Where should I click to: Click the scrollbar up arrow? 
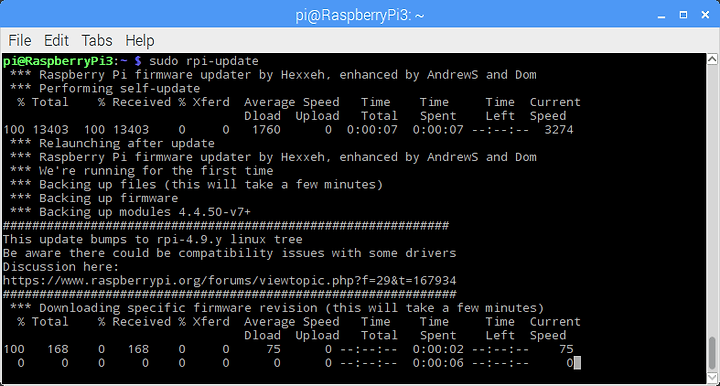click(712, 59)
